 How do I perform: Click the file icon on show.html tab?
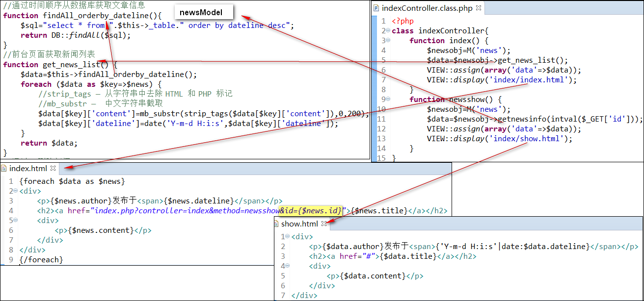[x=276, y=224]
